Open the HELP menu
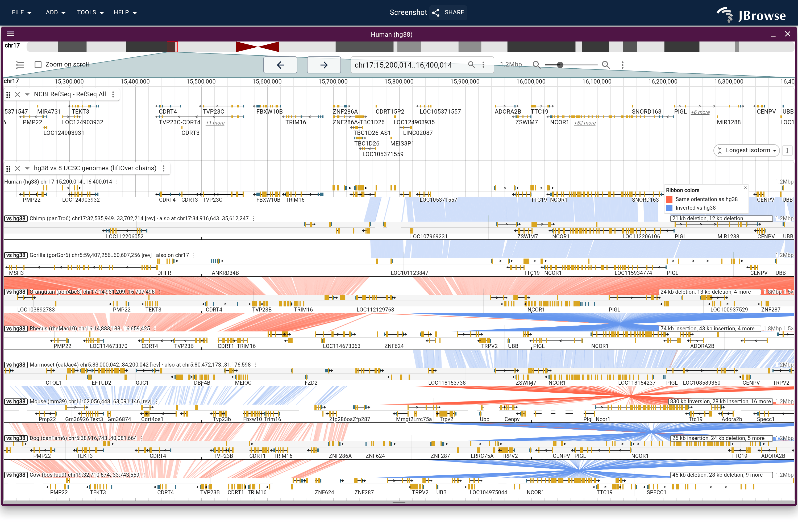798x532 pixels. 125,13
